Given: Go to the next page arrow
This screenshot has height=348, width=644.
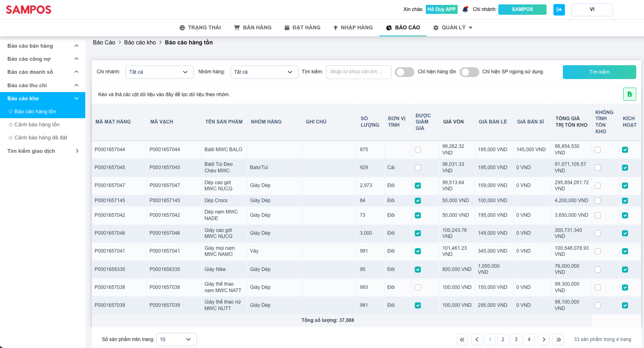Looking at the screenshot, I should [544, 339].
